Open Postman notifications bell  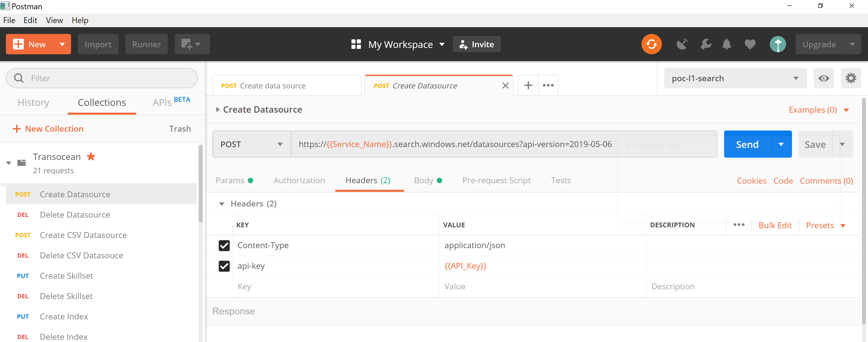[727, 44]
